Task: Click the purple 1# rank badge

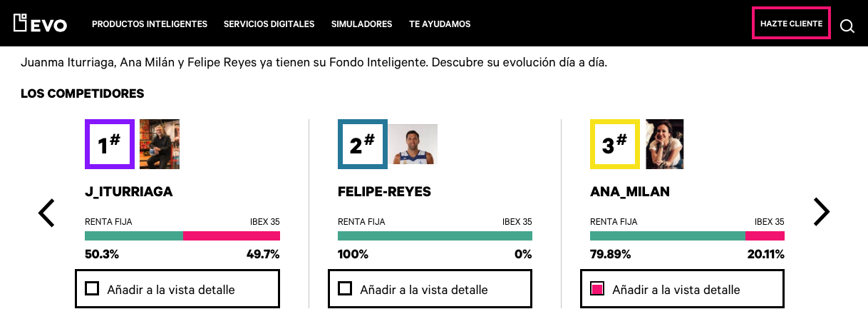Action: (x=110, y=144)
